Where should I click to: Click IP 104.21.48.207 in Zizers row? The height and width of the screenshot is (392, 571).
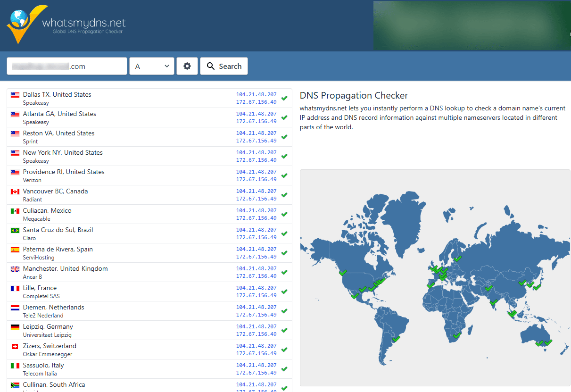click(257, 346)
